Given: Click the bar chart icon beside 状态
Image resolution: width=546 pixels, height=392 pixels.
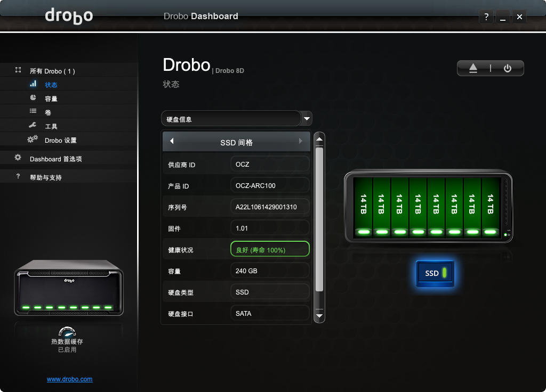Looking at the screenshot, I should 33,84.
